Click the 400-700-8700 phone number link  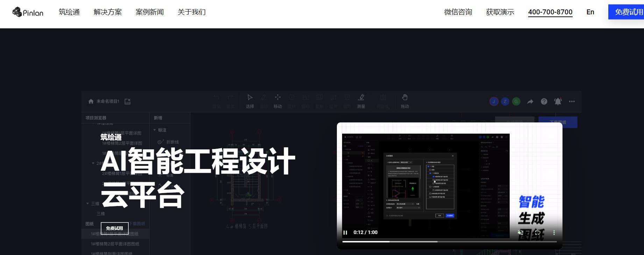(x=550, y=12)
